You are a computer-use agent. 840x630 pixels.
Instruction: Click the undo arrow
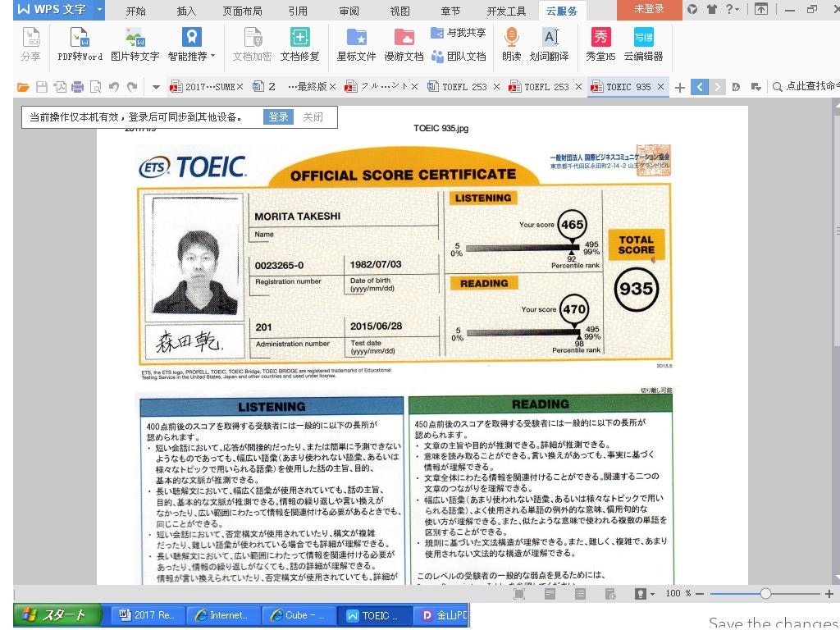(x=114, y=87)
